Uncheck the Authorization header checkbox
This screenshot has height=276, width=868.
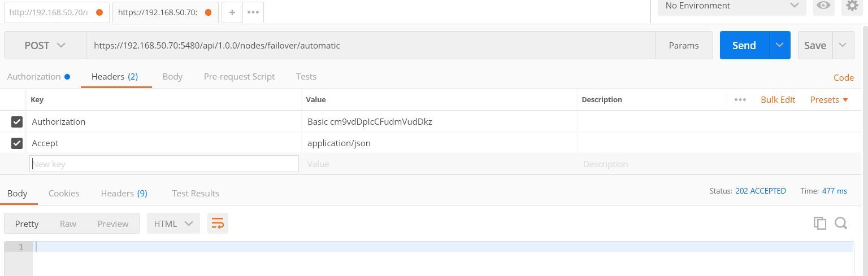click(17, 121)
